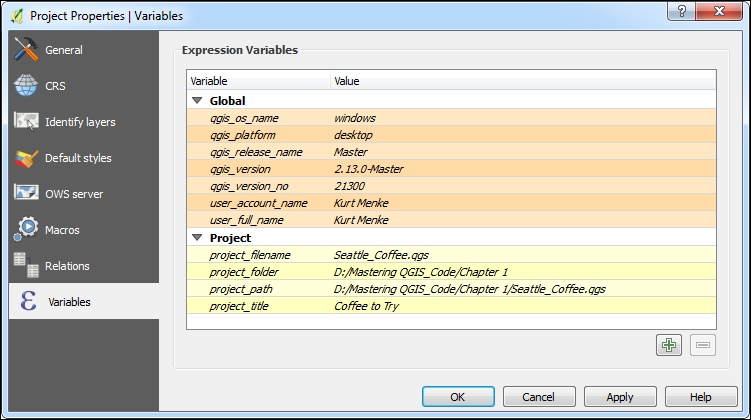The image size is (751, 420).
Task: Collapse the Project variables group
Action: 197,238
